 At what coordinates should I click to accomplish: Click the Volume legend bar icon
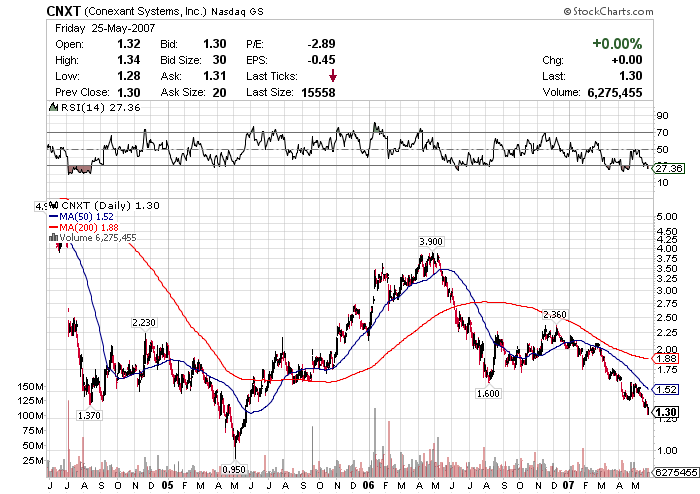point(53,238)
